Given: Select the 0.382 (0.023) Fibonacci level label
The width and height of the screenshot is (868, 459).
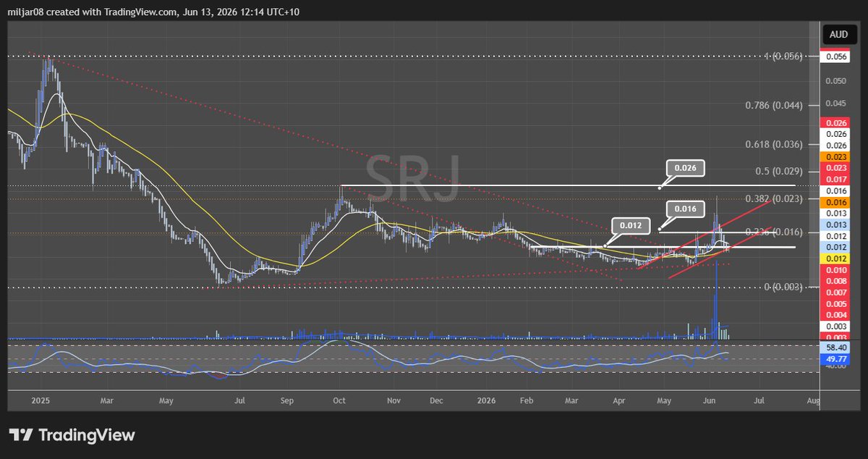Looking at the screenshot, I should 774,198.
